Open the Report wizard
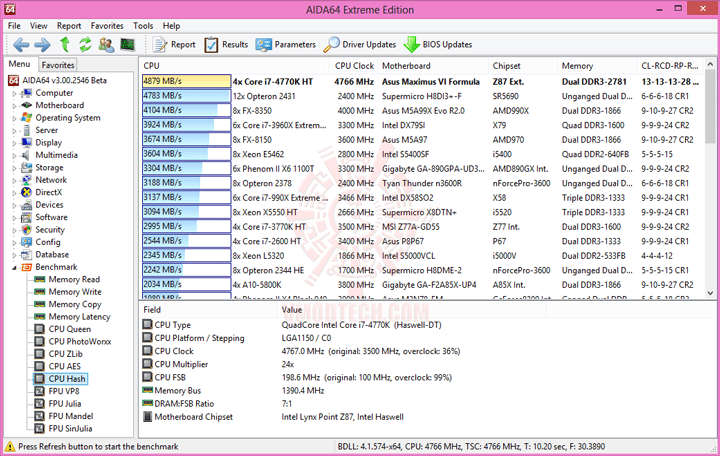The width and height of the screenshot is (720, 456). point(174,45)
